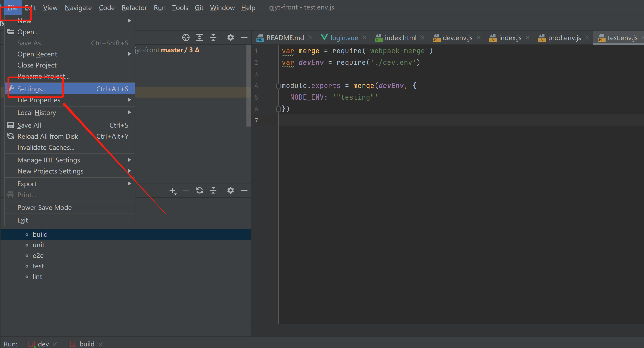Viewport: 644px width, 348px height.
Task: Collapse all nodes in the project tree
Action: click(213, 37)
